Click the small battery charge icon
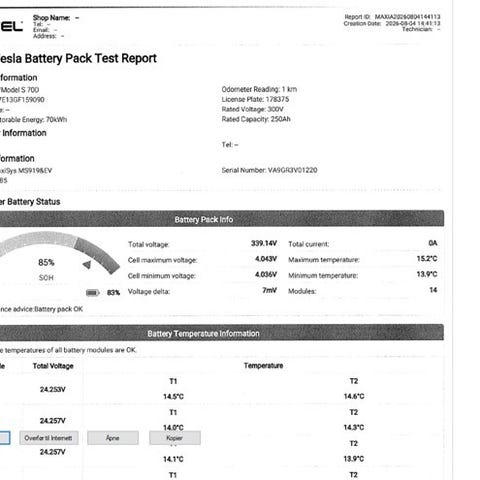The width and height of the screenshot is (480, 480). pyautogui.click(x=93, y=293)
